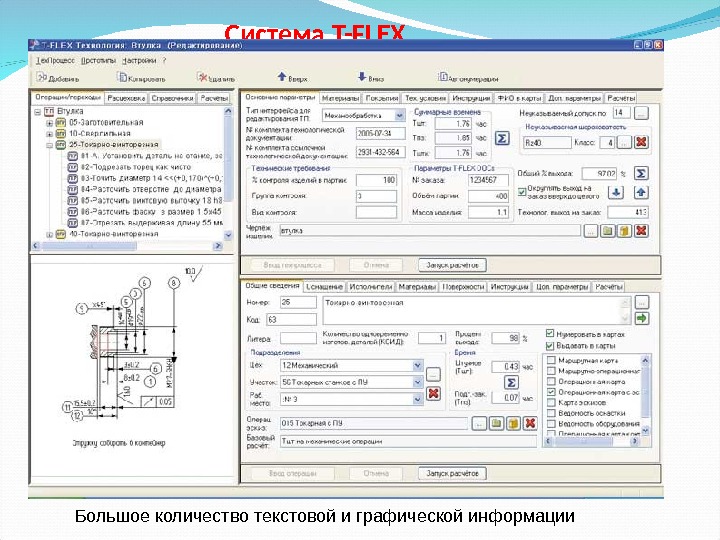Click upper Запуск расчётов button
Image resolution: width=720 pixels, height=540 pixels.
coord(452,265)
